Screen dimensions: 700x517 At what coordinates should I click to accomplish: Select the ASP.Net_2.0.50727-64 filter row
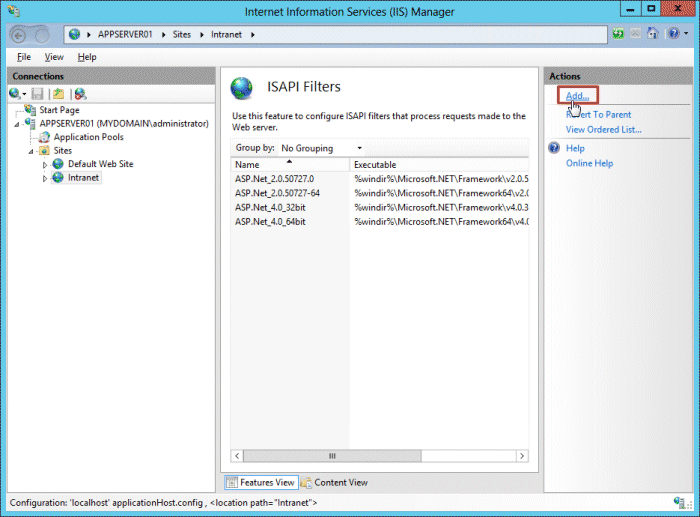pos(379,193)
